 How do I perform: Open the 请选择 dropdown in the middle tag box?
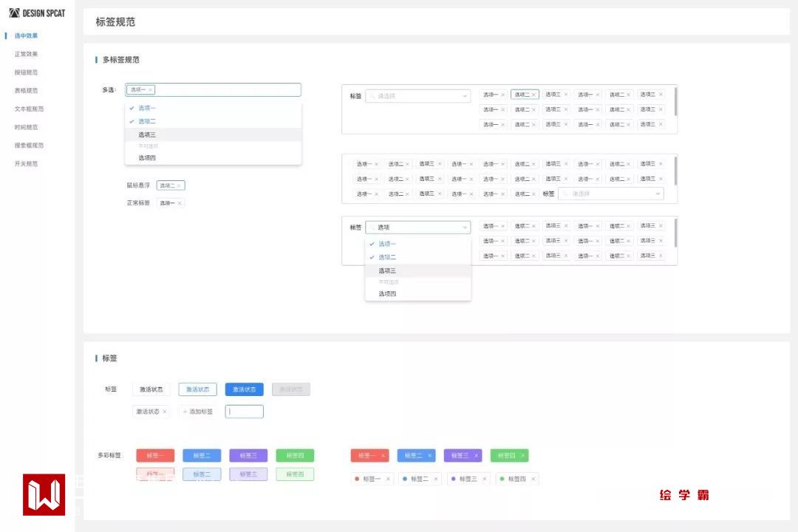pos(611,194)
